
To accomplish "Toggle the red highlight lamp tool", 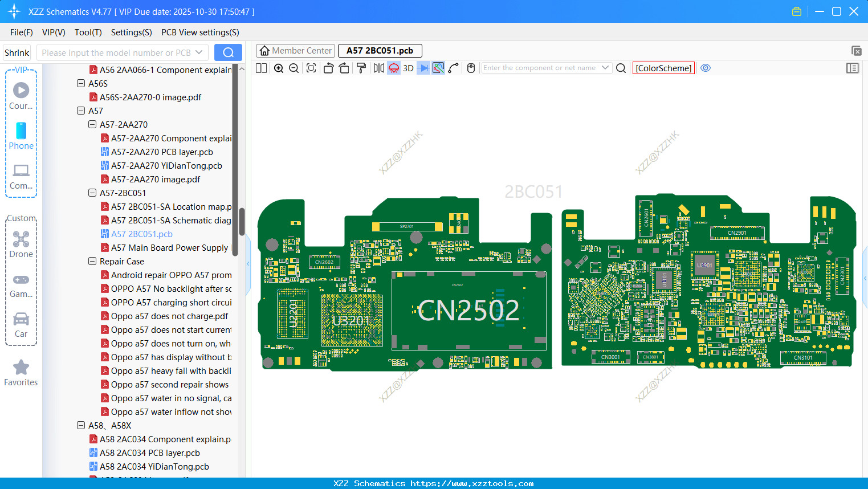I will point(394,68).
